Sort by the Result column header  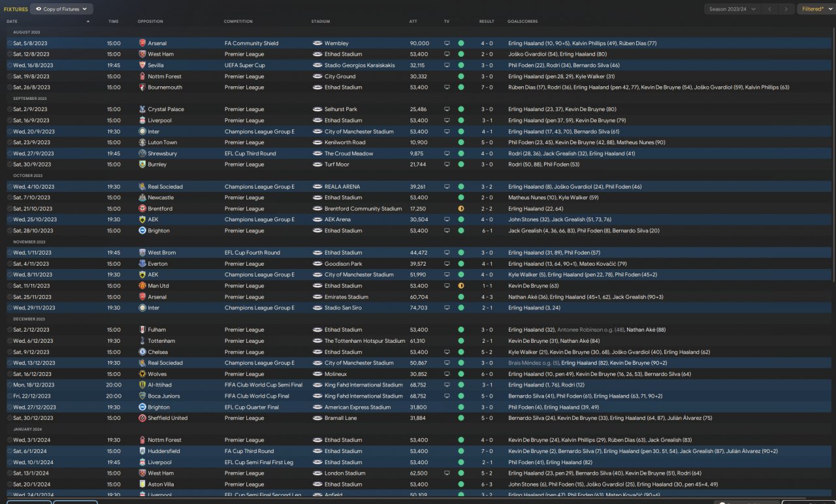pyautogui.click(x=487, y=22)
